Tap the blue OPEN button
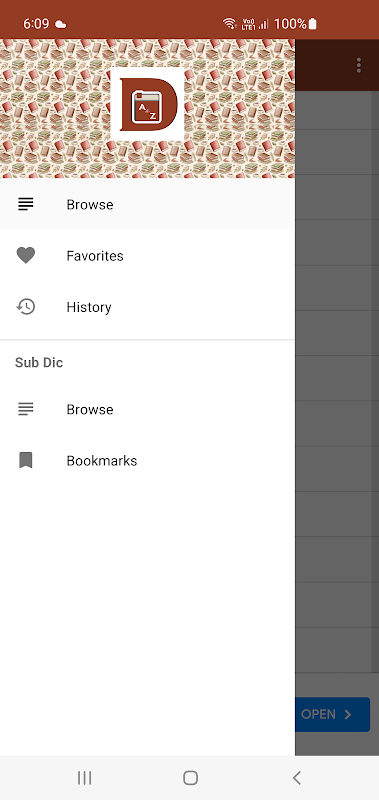The height and width of the screenshot is (800, 379). pos(333,714)
